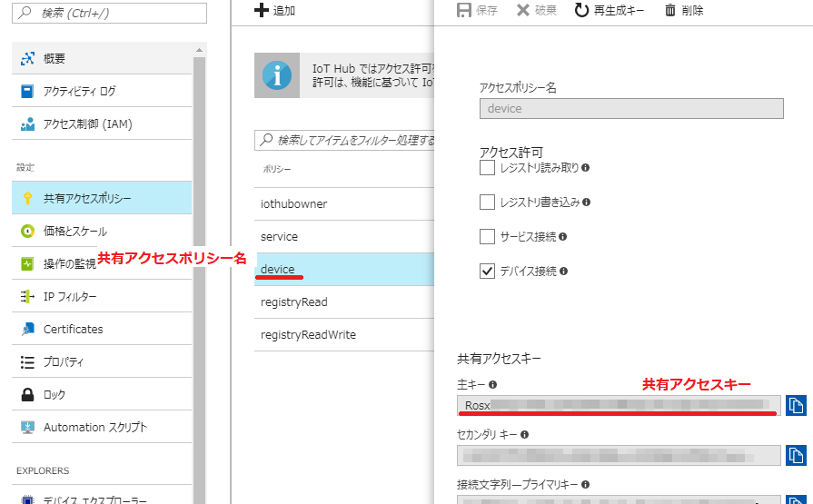Image resolution: width=813 pixels, height=504 pixels.
Task: Click info icon next to レジストリ読み取り
Action: 585,167
